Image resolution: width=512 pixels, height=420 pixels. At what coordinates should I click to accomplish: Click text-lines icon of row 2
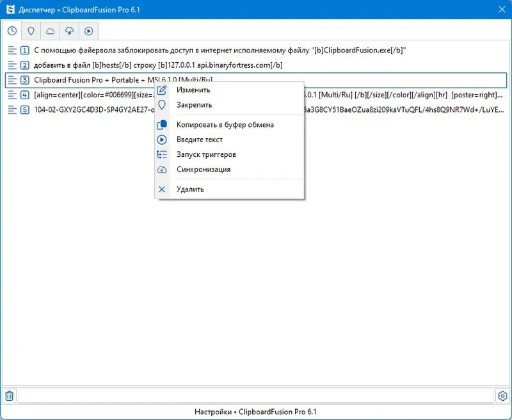tap(12, 65)
